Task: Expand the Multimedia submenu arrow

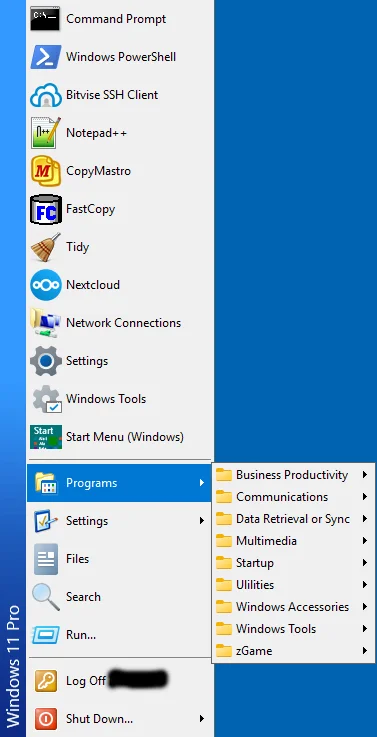Action: (365, 541)
